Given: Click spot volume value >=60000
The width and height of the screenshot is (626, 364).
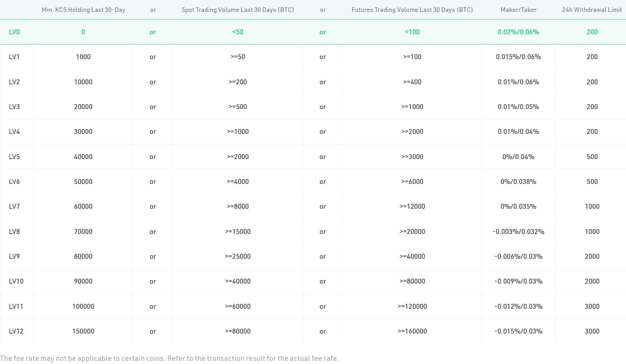Looking at the screenshot, I should 238,306.
